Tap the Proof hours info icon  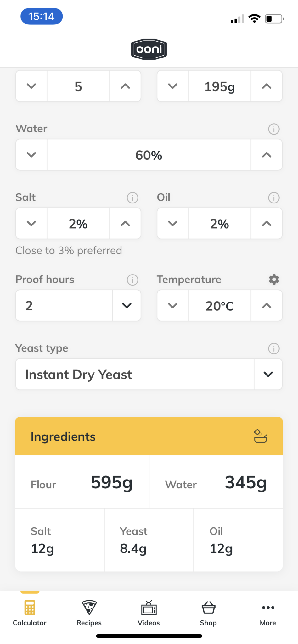pos(132,280)
